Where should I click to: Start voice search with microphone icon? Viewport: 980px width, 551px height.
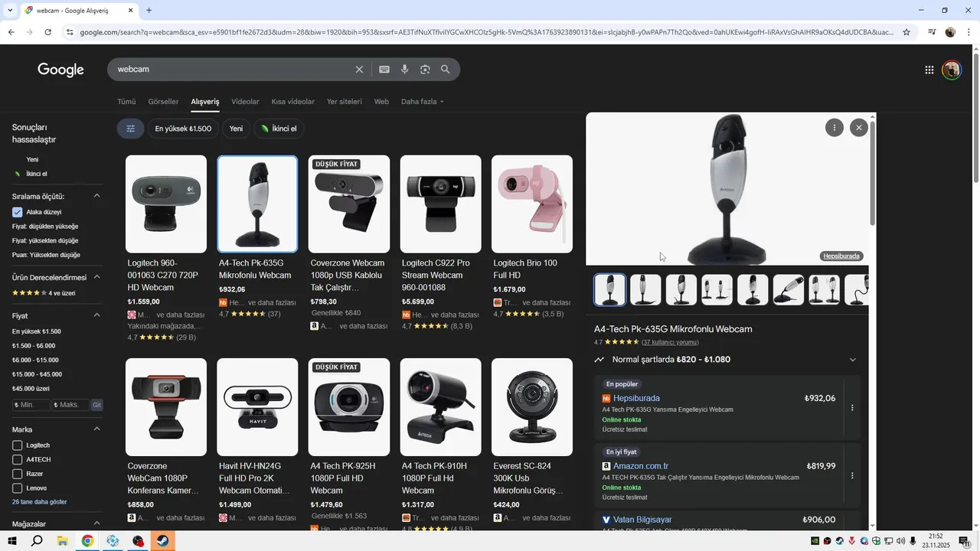[x=405, y=70]
